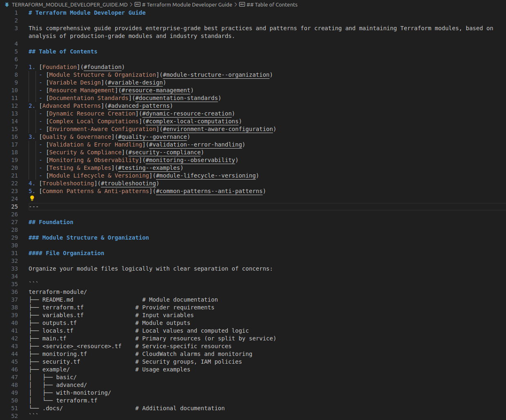This screenshot has width=506, height=420.
Task: Click the symbol icon before the Terraform Module Developer Guide breadcrumb
Action: coord(138,4)
